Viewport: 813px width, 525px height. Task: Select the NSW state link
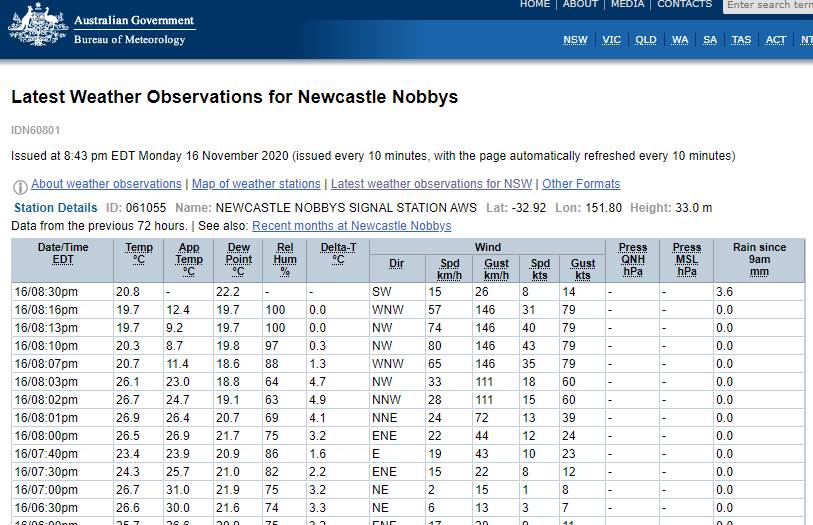[x=575, y=40]
